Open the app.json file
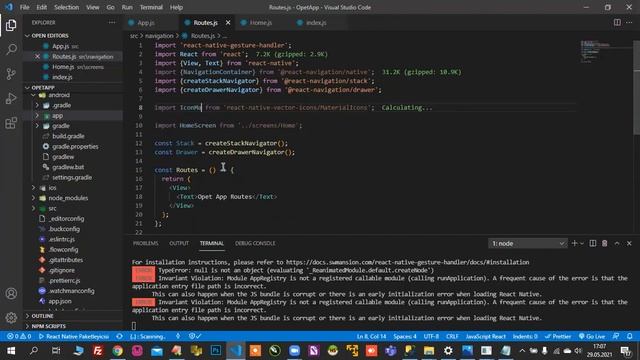Viewport: 640px width, 360px height. coord(60,301)
